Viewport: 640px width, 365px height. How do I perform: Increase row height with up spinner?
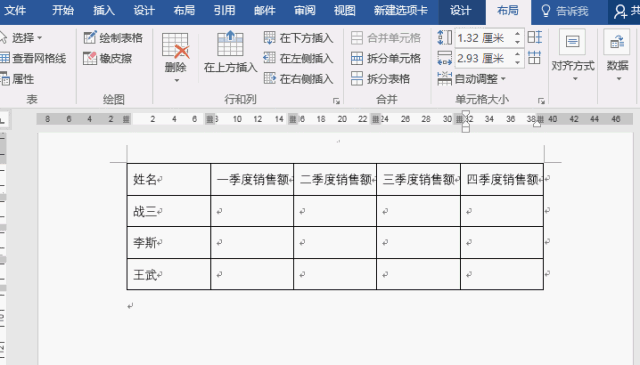(518, 34)
